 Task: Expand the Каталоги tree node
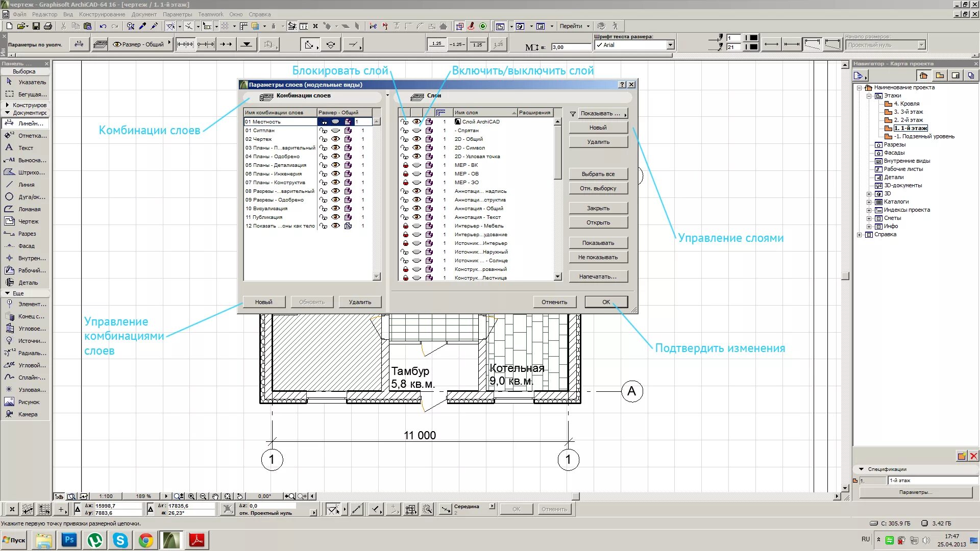(869, 202)
